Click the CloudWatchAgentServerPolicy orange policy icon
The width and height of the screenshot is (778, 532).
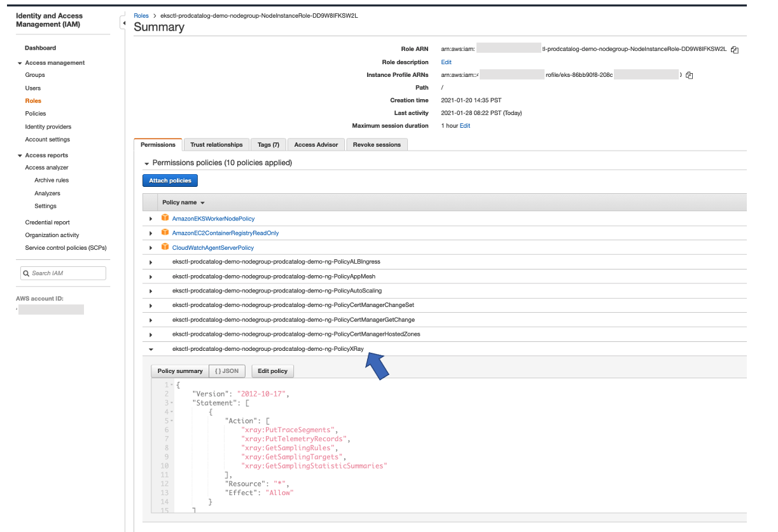click(x=165, y=247)
